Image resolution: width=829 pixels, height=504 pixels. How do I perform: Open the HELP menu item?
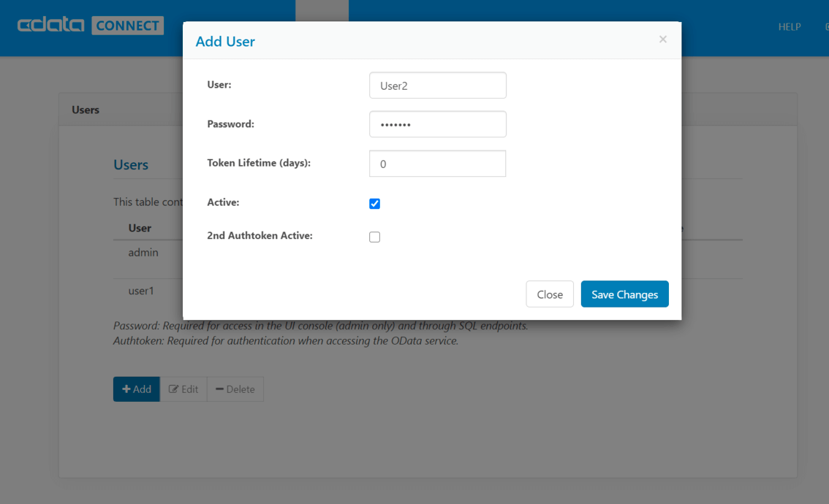[790, 26]
